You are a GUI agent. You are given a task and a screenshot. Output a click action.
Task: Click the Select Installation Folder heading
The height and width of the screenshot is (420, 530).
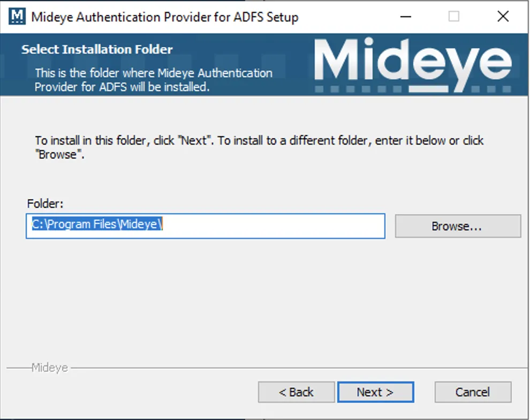click(97, 49)
